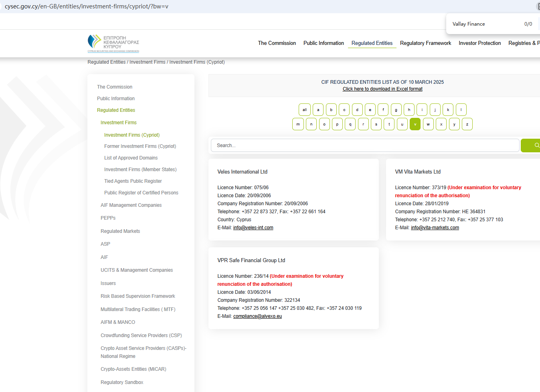Filter firms by letter b
Image resolution: width=540 pixels, height=392 pixels.
(x=331, y=110)
